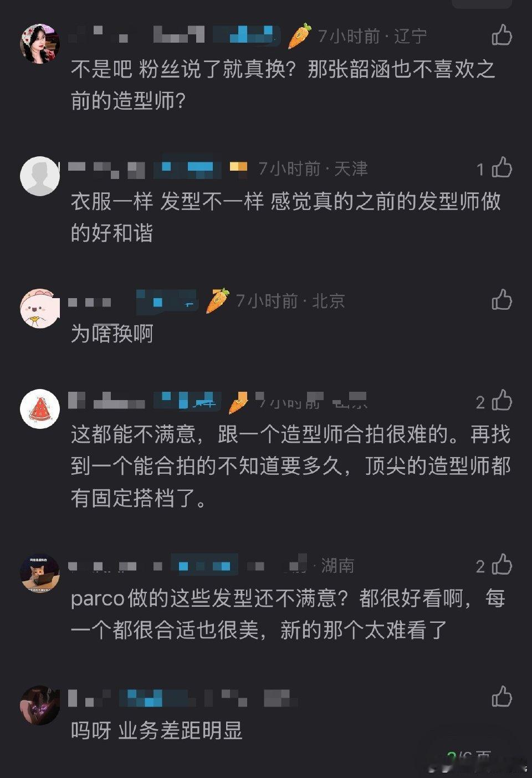Image resolution: width=532 pixels, height=778 pixels.
Task: Tap the yellow member badge of Tianjin commenter
Action: pos(238,167)
